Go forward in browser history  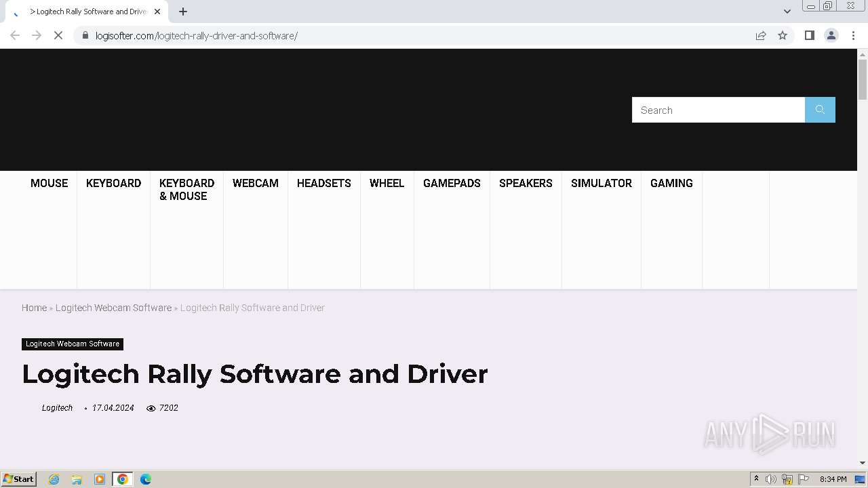(37, 35)
